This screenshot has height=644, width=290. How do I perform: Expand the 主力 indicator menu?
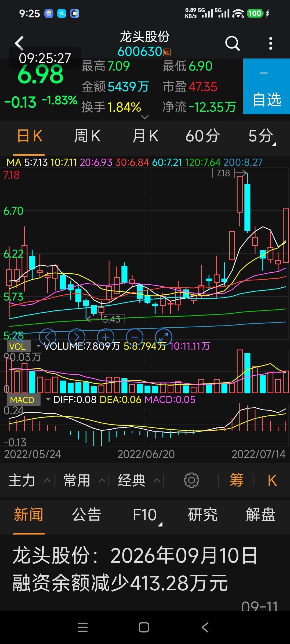point(30,480)
